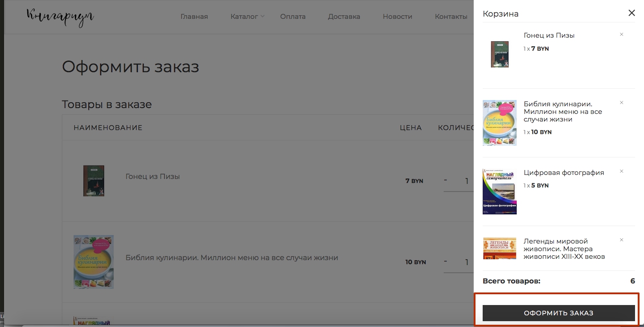
Task: Close the Корзина cart panel
Action: tap(631, 13)
